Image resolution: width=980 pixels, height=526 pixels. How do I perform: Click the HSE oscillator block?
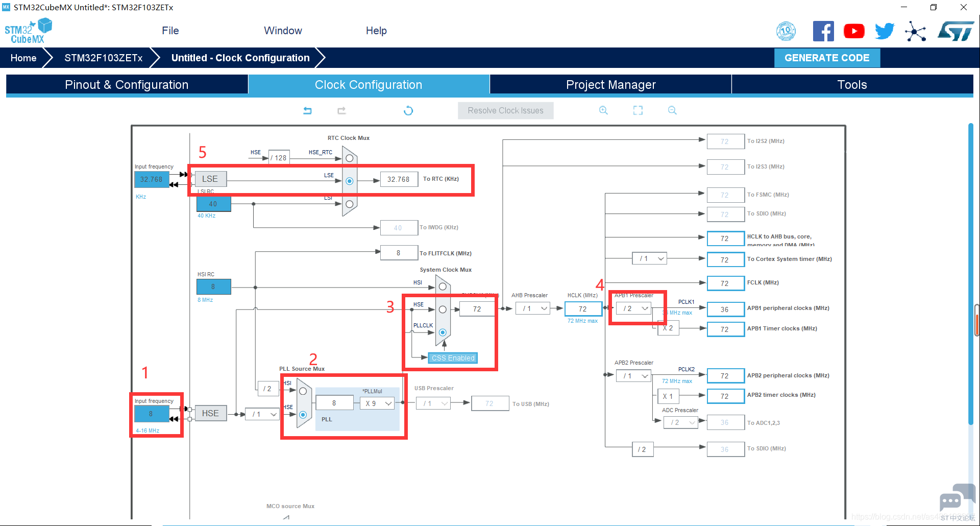coord(210,413)
